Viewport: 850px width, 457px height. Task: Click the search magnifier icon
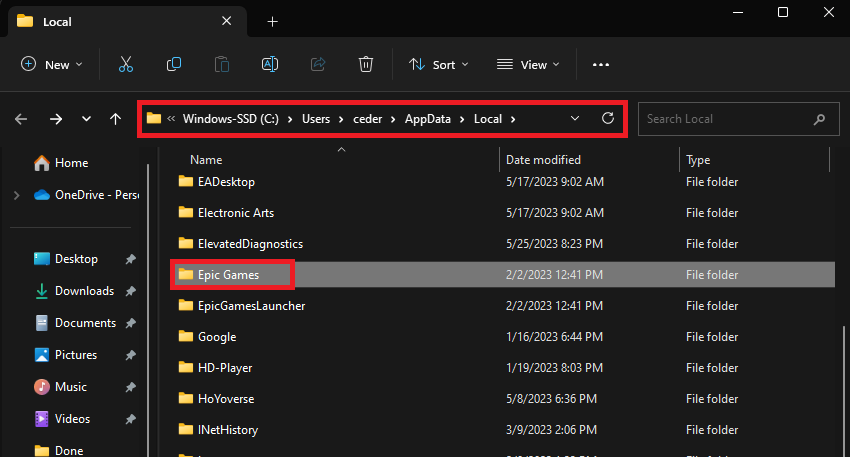pyautogui.click(x=820, y=119)
